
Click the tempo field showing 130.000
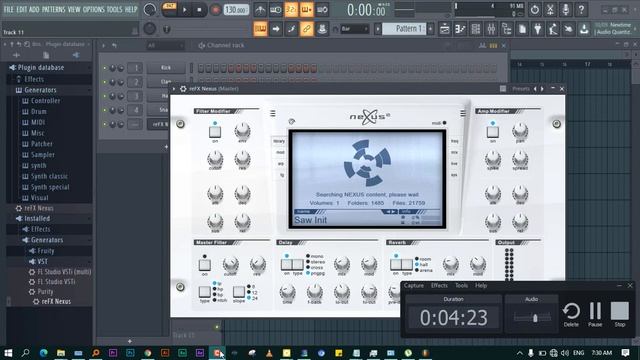coord(236,10)
